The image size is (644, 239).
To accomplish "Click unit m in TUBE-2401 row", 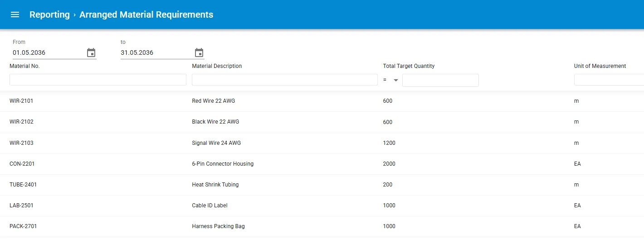I will click(576, 185).
